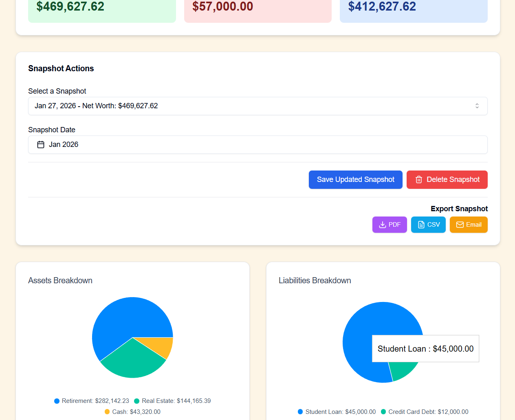The width and height of the screenshot is (515, 420).
Task: Click the trash icon on Delete Snapshot
Action: pyautogui.click(x=419, y=179)
